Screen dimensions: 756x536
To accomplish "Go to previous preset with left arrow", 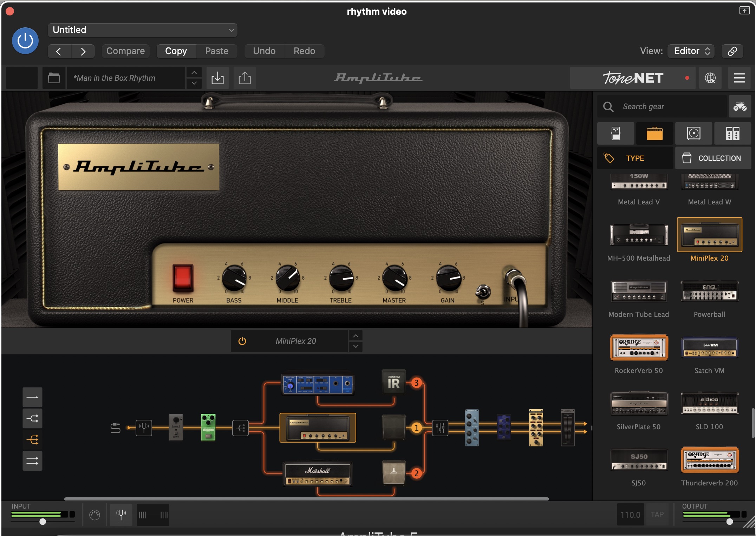I will click(59, 51).
